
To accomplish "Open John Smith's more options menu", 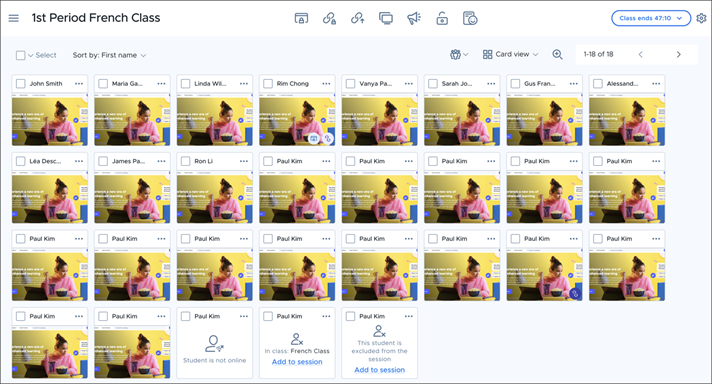I will (79, 84).
